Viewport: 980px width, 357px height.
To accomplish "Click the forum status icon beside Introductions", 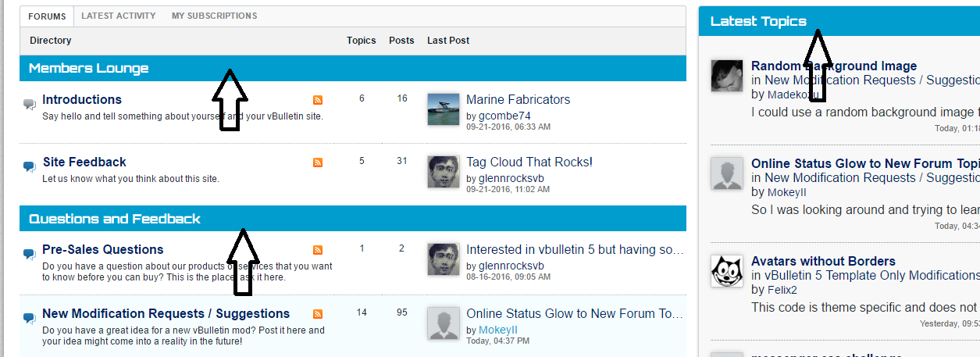I will [x=30, y=104].
